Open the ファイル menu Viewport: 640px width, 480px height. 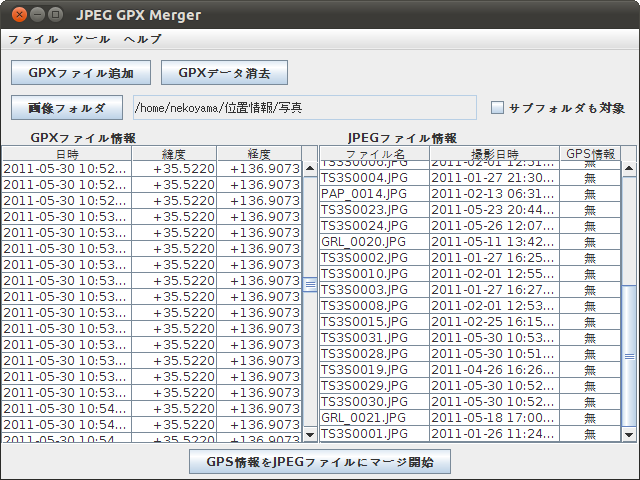(x=33, y=39)
